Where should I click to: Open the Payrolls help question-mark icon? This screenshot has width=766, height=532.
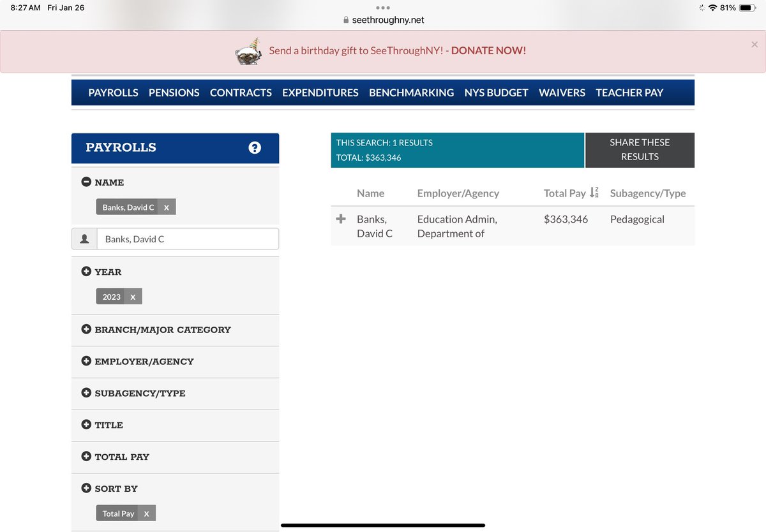tap(255, 147)
